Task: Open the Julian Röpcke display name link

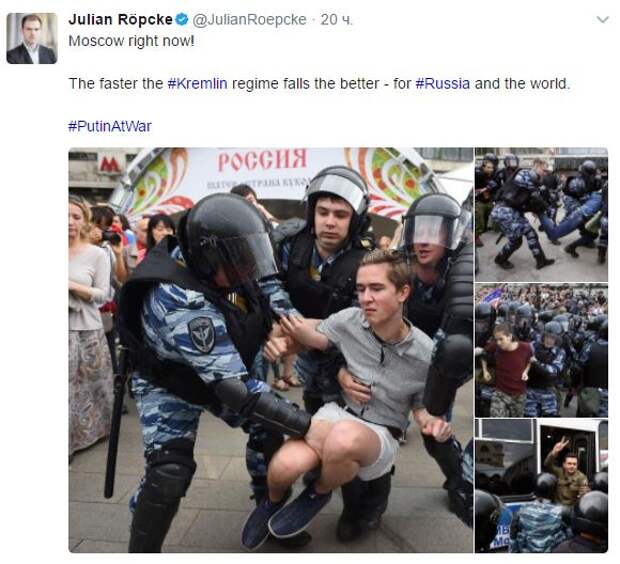Action: tap(121, 19)
